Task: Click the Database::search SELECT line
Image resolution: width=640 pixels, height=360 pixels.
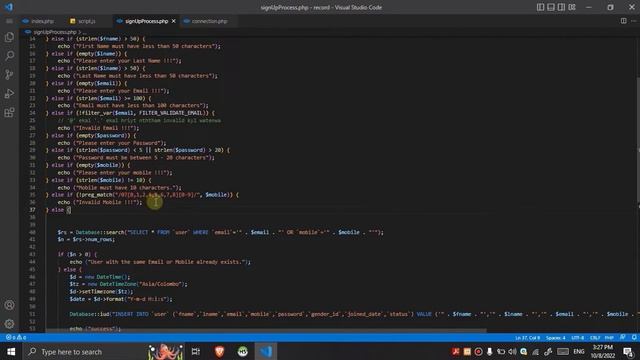Action: pyautogui.click(x=220, y=232)
